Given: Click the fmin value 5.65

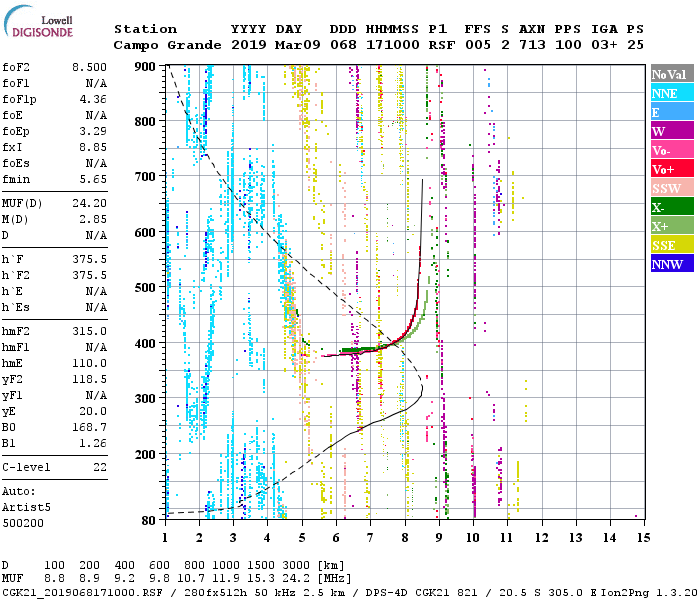Looking at the screenshot, I should 93,179.
